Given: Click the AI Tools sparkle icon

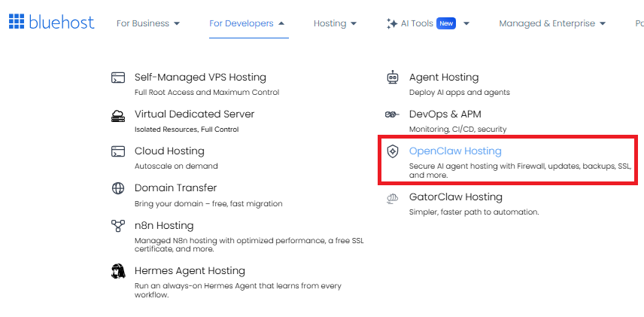Looking at the screenshot, I should tap(392, 23).
